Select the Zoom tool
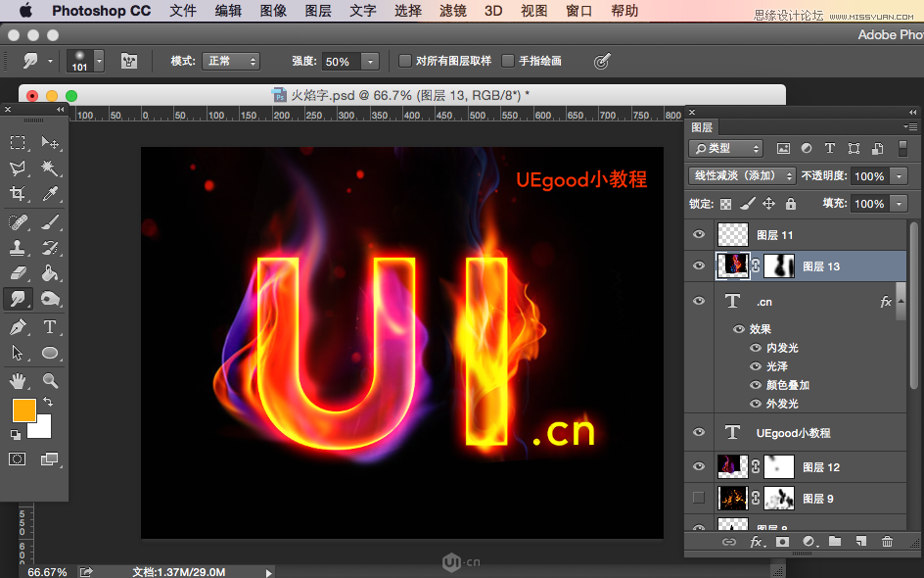This screenshot has height=578, width=924. 50,381
